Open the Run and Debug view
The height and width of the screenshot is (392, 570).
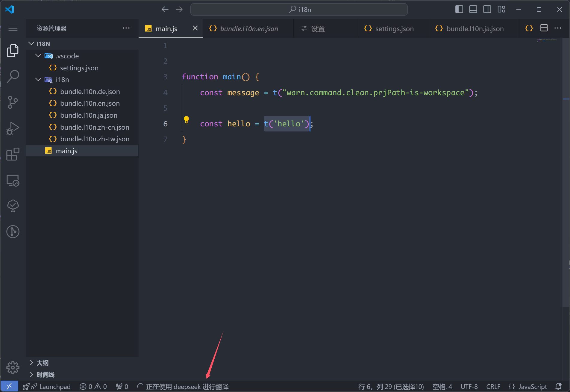pyautogui.click(x=13, y=128)
